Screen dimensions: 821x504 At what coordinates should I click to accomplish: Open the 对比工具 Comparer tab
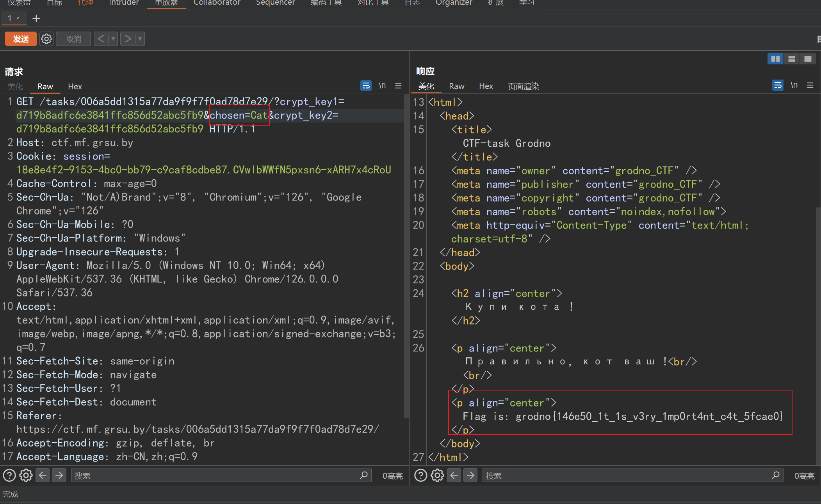(x=373, y=3)
